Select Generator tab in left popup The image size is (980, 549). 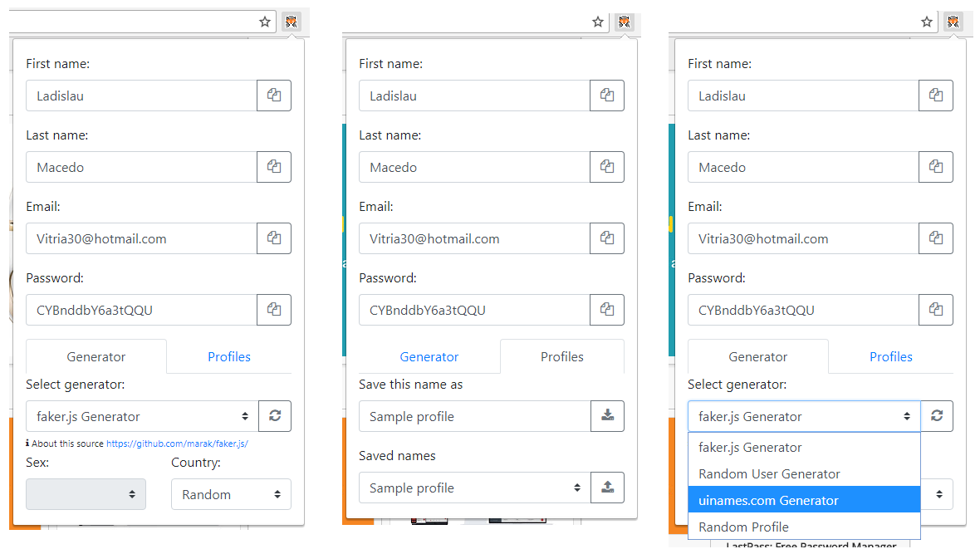[x=96, y=356]
